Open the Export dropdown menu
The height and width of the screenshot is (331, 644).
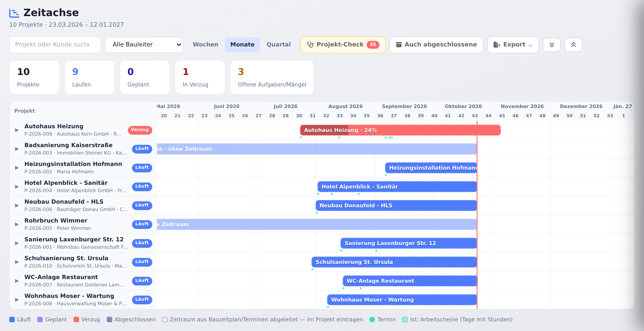click(513, 45)
